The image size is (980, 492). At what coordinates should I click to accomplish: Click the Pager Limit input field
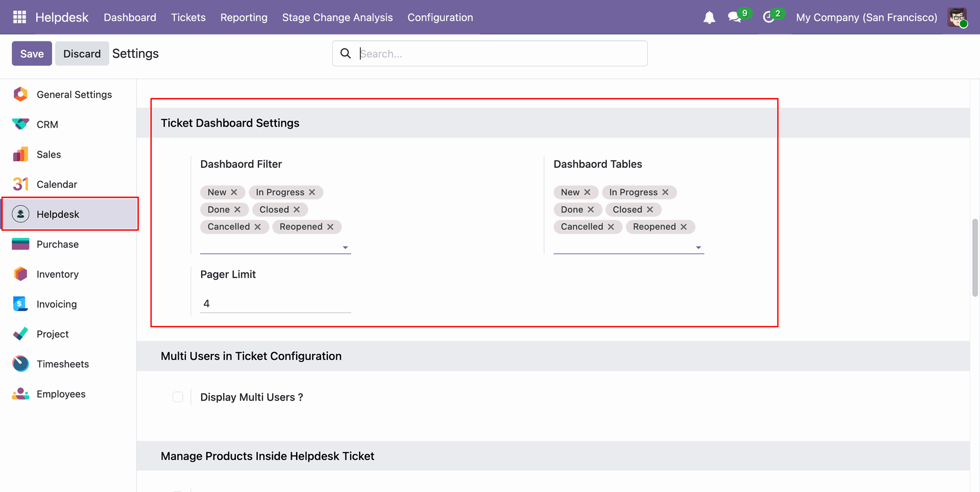tap(276, 304)
